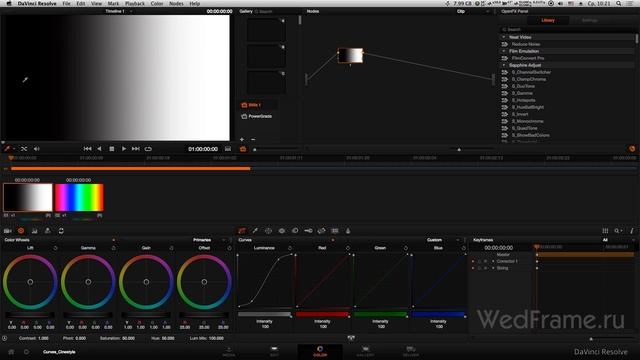The image size is (640, 360).
Task: Go to the Deliver page
Action: [411, 351]
